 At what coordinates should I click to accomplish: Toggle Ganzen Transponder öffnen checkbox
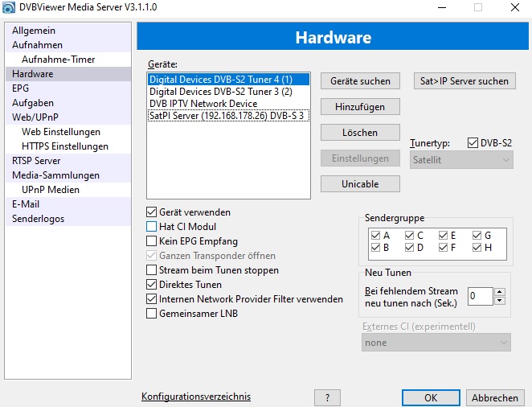click(151, 256)
